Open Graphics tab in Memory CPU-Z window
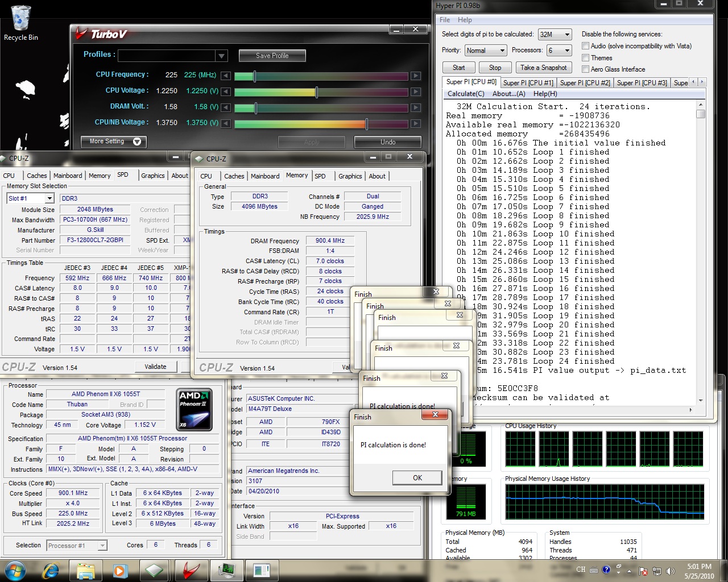Screen dimensions: 728x582 coord(350,176)
